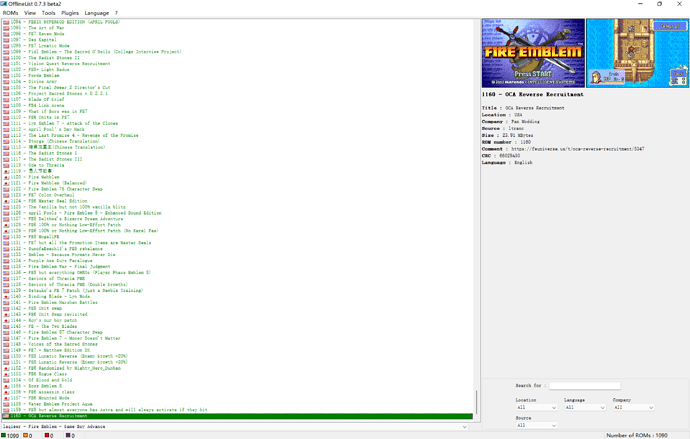
Task: Click the flag icon of 1118 Ode to Thracia
Action: point(6,165)
